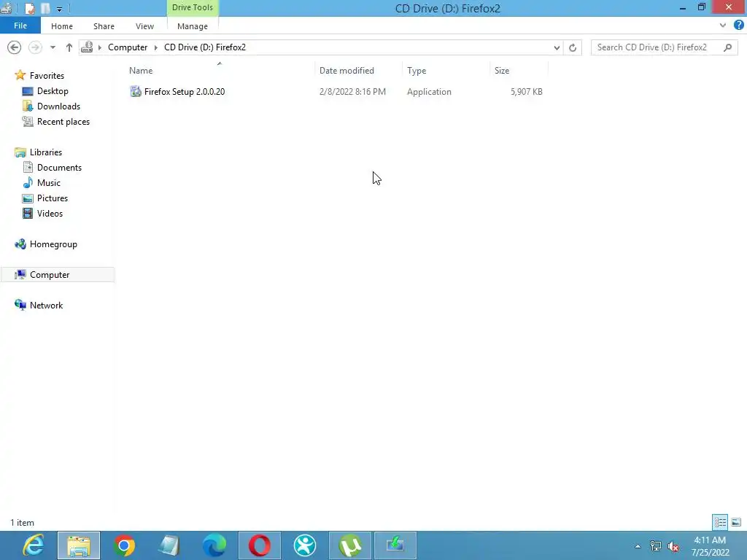747x560 pixels.
Task: Open the Music library
Action: (x=49, y=183)
